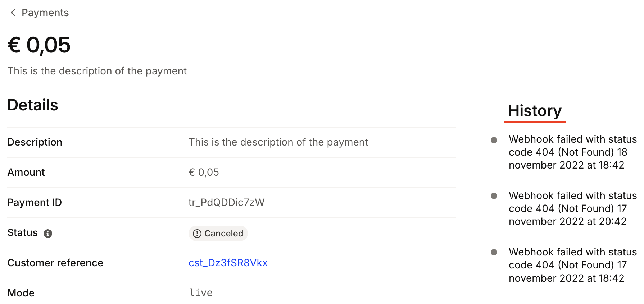Click the exclamation icon in the Canceled badge

coord(197,234)
